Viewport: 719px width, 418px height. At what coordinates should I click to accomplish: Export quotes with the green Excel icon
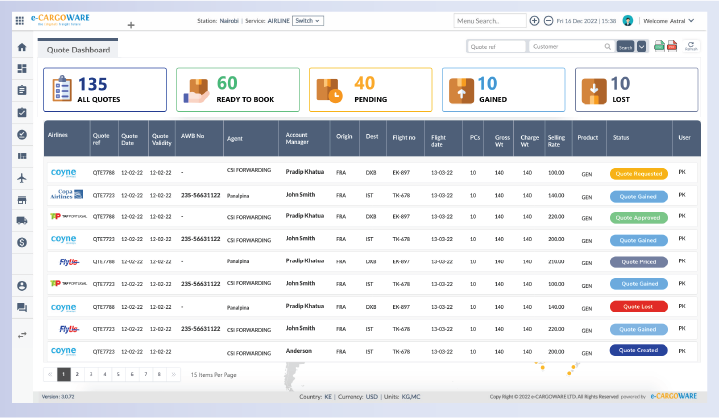659,46
